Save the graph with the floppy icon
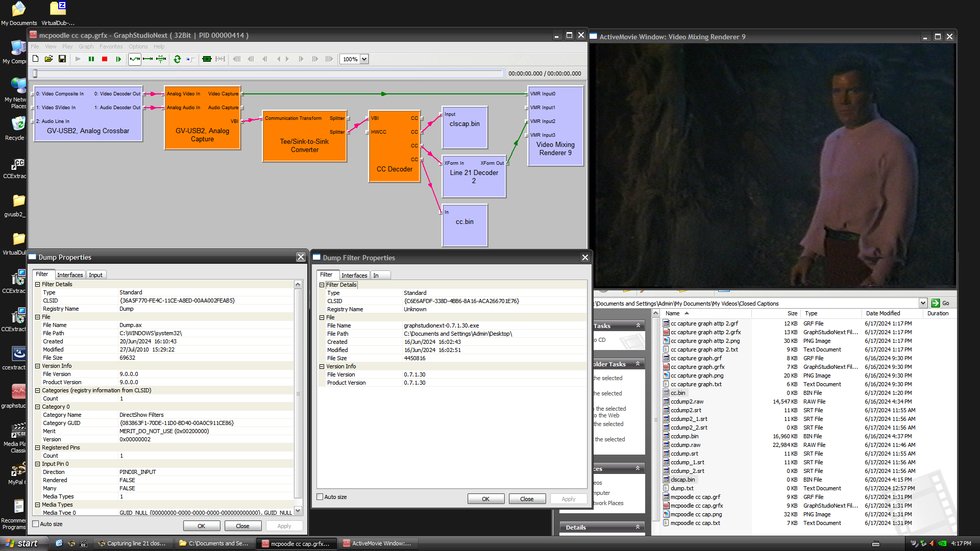The width and height of the screenshot is (980, 551). click(x=62, y=59)
